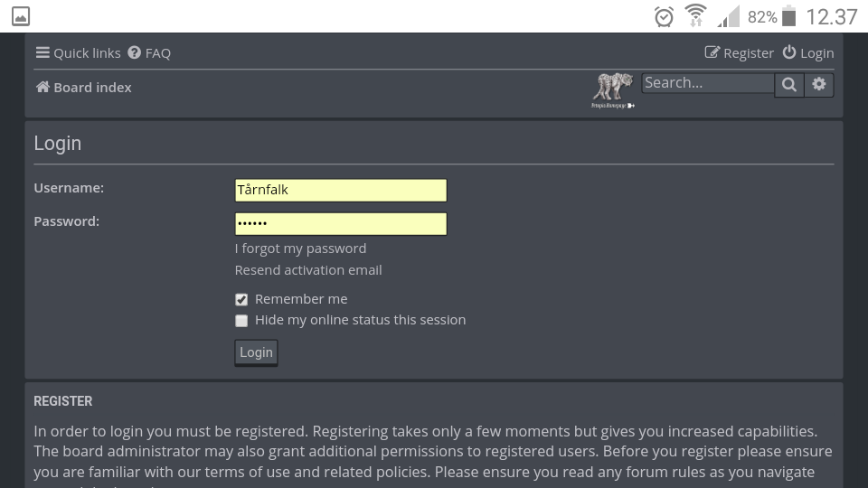Screen dimensions: 868x488
Task: Click the Username input field
Action: click(x=341, y=190)
